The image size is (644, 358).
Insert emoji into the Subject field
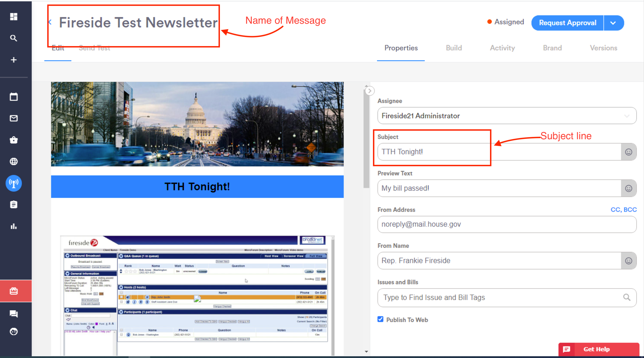click(628, 152)
